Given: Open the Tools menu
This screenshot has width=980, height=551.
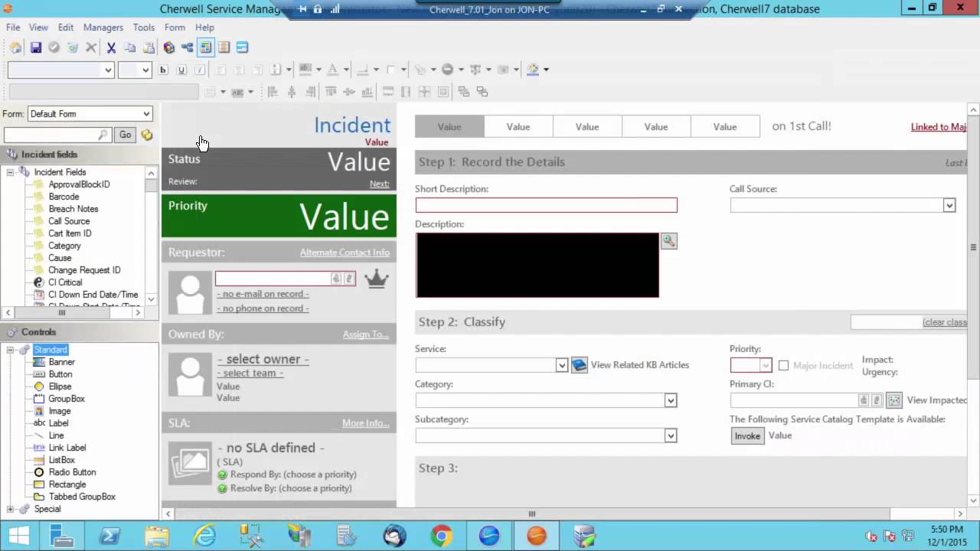Looking at the screenshot, I should tap(144, 28).
